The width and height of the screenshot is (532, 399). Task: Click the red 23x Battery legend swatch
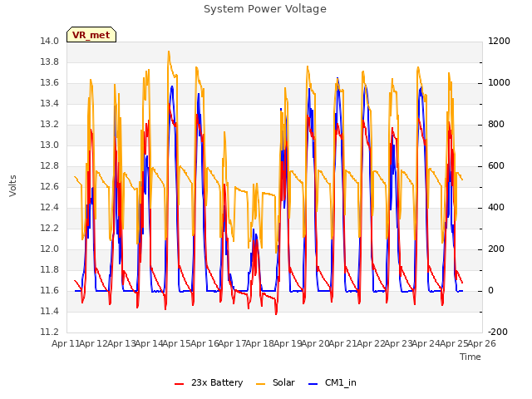[x=180, y=383]
